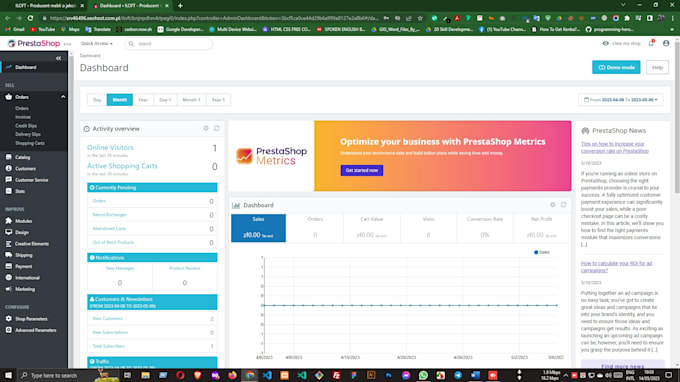Viewport: 680px width, 382px height.
Task: Click the PrestaShop logo
Action: tap(34, 43)
